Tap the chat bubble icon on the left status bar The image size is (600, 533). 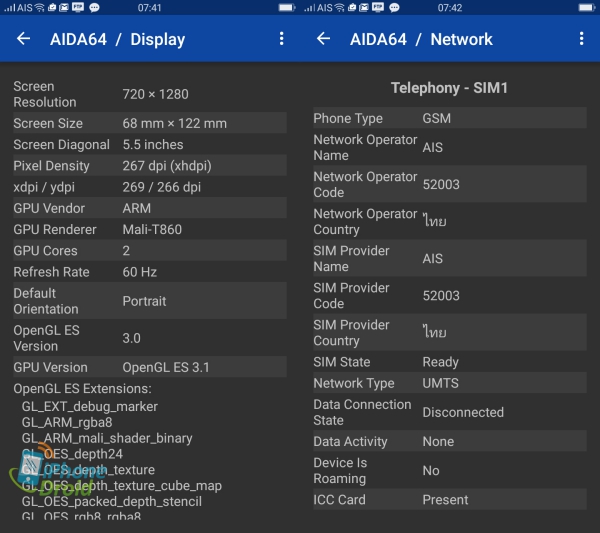point(94,8)
